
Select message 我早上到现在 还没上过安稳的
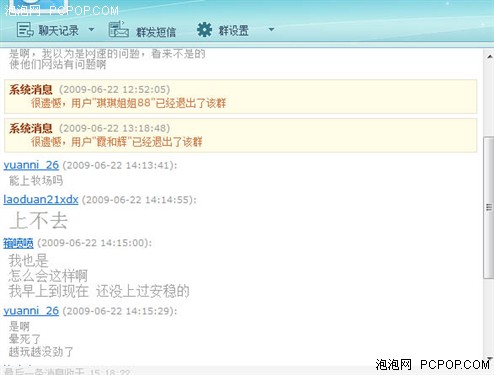[x=99, y=291]
